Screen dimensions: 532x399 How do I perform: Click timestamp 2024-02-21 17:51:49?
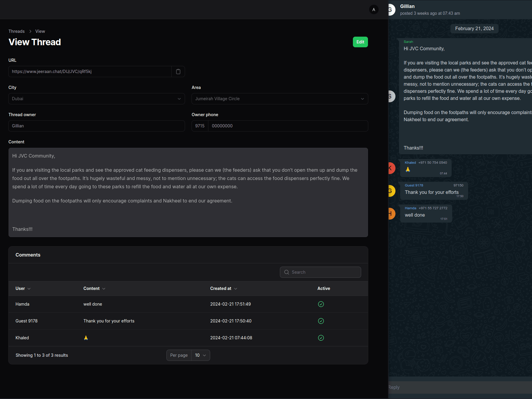[231, 304]
